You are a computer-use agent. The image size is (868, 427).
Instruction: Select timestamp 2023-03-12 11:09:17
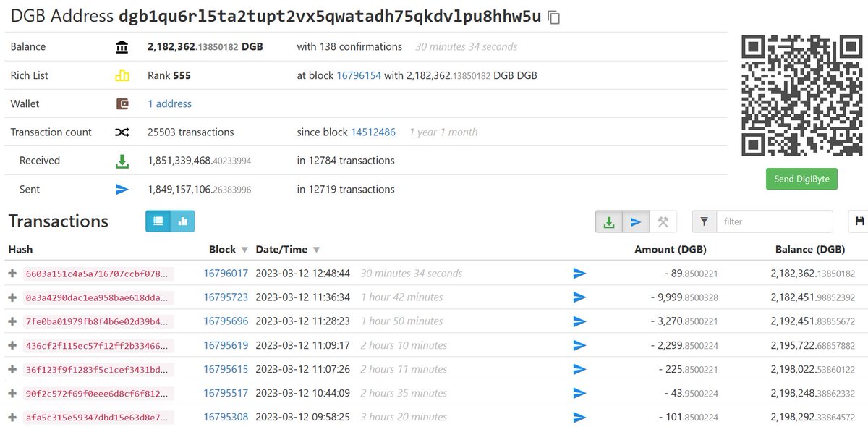[302, 345]
